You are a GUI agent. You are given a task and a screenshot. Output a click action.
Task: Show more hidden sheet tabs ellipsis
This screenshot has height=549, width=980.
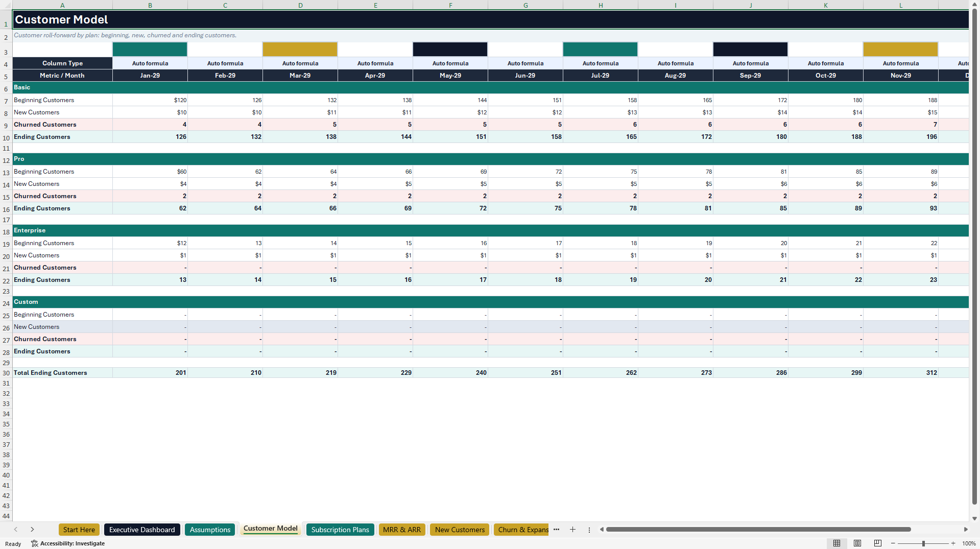[556, 530]
